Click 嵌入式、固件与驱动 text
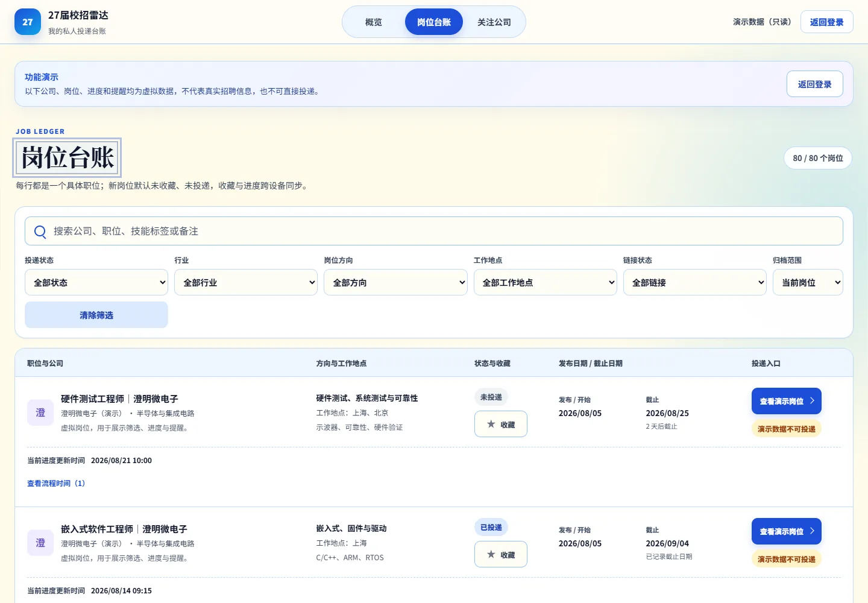Image resolution: width=868 pixels, height=603 pixels. click(x=351, y=528)
